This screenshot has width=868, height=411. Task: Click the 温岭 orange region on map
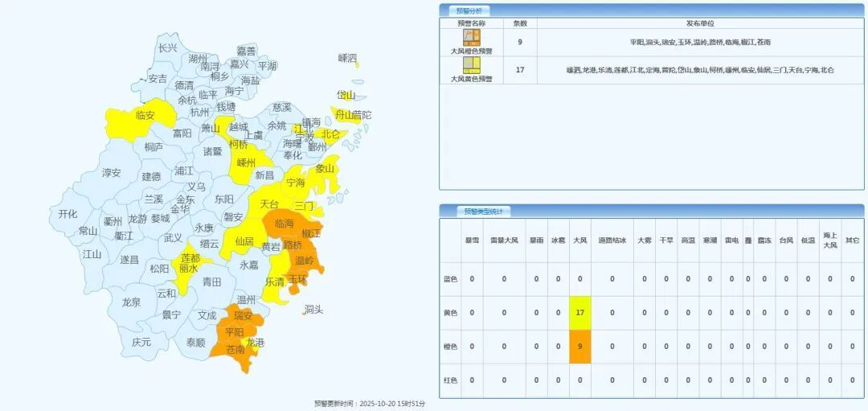coord(305,261)
